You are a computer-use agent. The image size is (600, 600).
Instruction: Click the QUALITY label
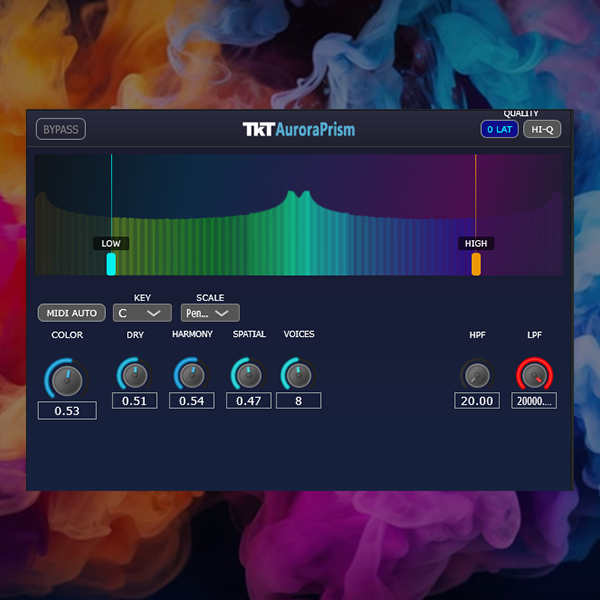(x=521, y=114)
